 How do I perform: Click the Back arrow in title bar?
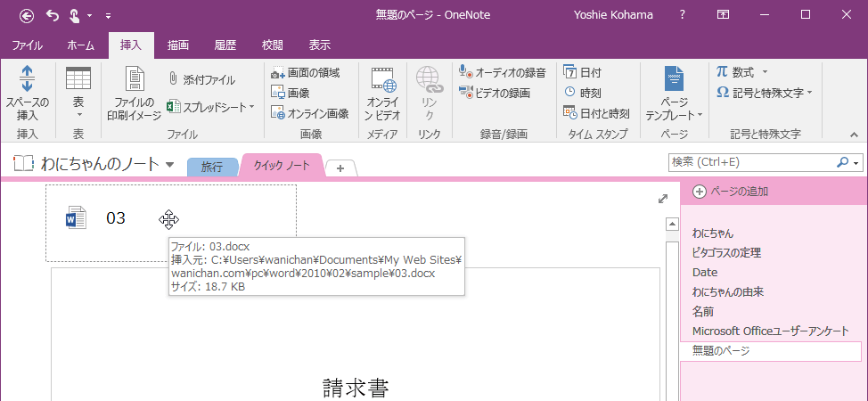click(x=27, y=15)
